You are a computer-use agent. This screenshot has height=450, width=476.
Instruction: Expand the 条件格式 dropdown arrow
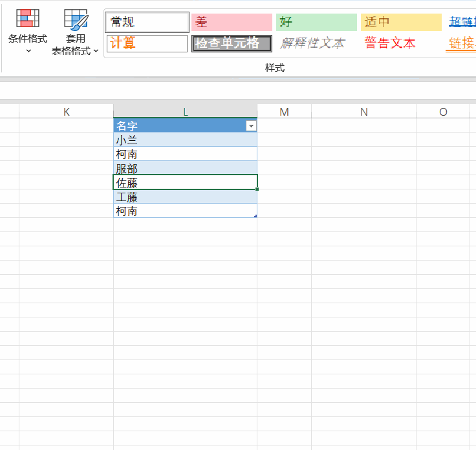click(28, 50)
